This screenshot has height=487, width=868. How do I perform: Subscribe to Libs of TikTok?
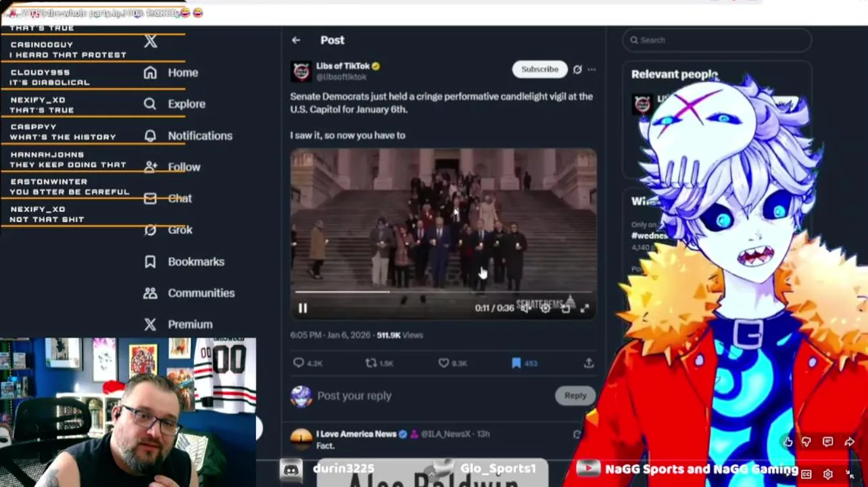(539, 69)
